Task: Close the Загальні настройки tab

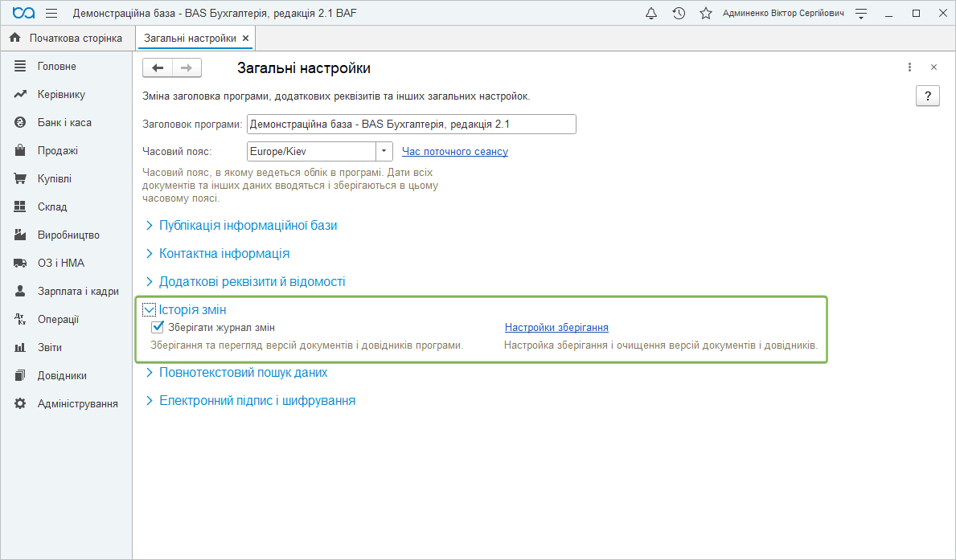Action: (x=245, y=39)
